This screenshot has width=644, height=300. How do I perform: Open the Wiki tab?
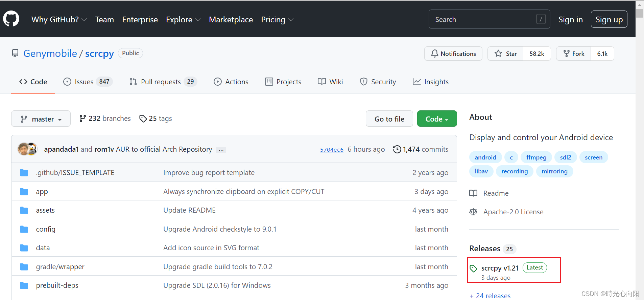tap(330, 82)
